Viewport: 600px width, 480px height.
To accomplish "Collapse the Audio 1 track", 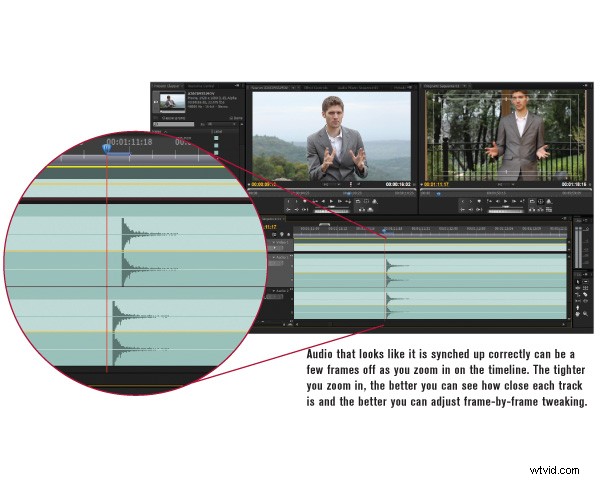I will [x=274, y=257].
